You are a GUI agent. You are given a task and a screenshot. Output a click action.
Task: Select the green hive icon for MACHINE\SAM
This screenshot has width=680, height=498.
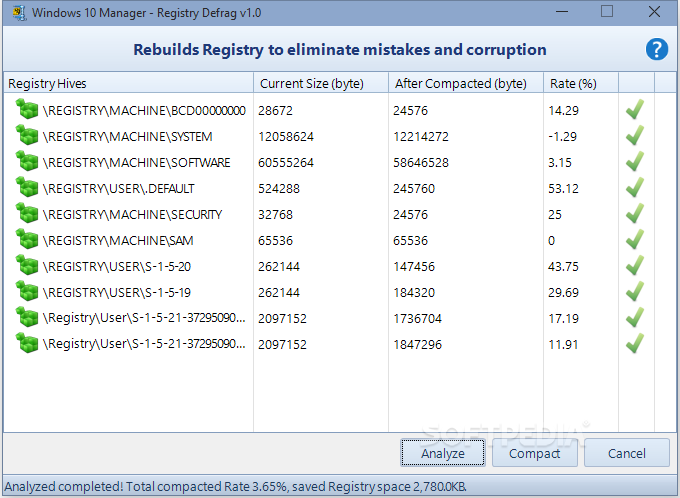pos(27,239)
